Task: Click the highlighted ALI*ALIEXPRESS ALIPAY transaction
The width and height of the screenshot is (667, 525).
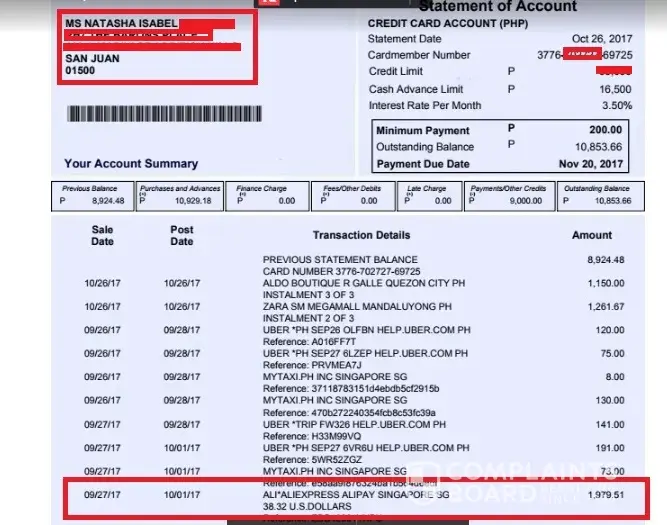Action: pyautogui.click(x=356, y=498)
